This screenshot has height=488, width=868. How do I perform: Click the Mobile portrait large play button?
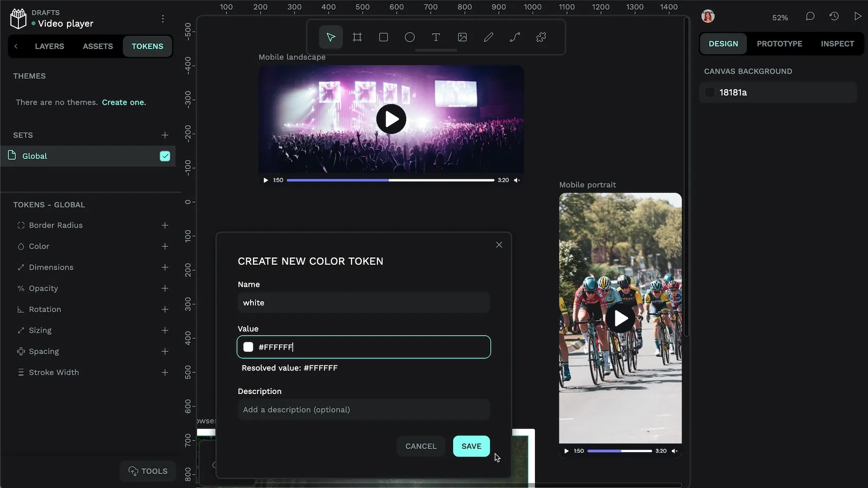pos(621,318)
